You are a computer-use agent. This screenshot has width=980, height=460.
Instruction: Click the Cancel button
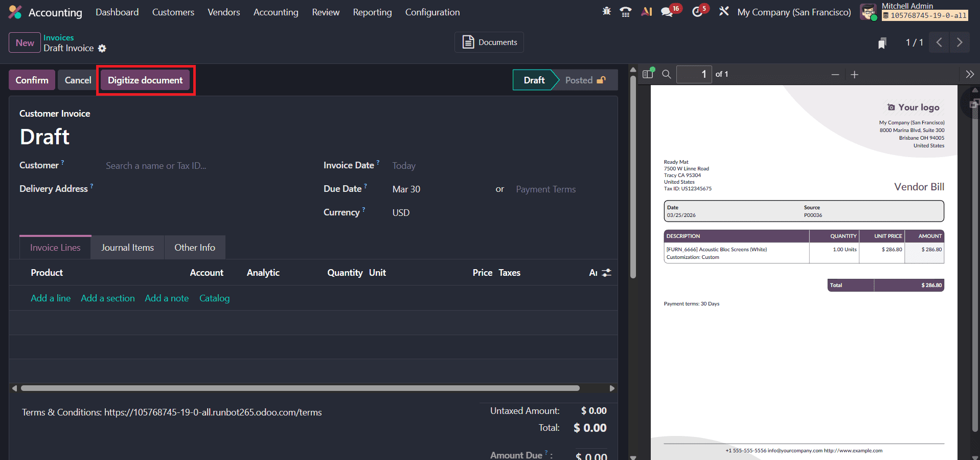[x=78, y=80]
